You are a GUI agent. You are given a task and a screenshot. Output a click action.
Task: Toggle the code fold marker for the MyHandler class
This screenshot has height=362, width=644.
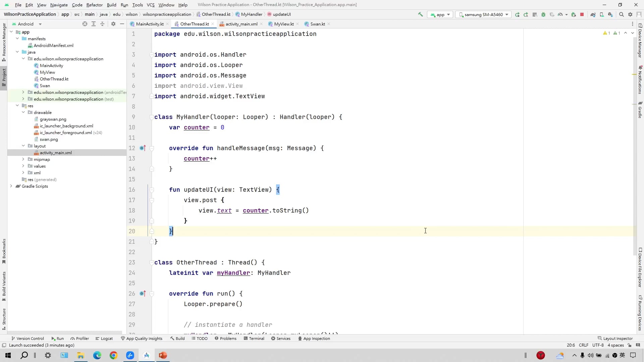(152, 117)
